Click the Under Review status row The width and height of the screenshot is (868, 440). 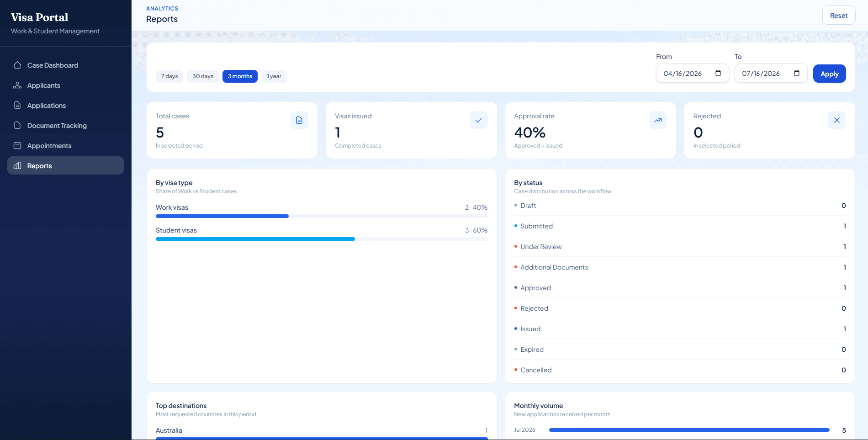(680, 247)
